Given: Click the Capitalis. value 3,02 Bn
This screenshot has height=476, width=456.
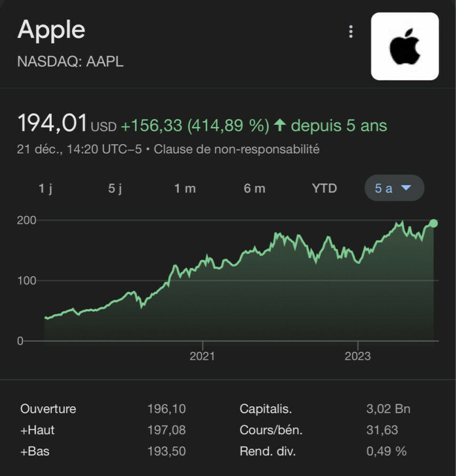Looking at the screenshot, I should point(388,409).
